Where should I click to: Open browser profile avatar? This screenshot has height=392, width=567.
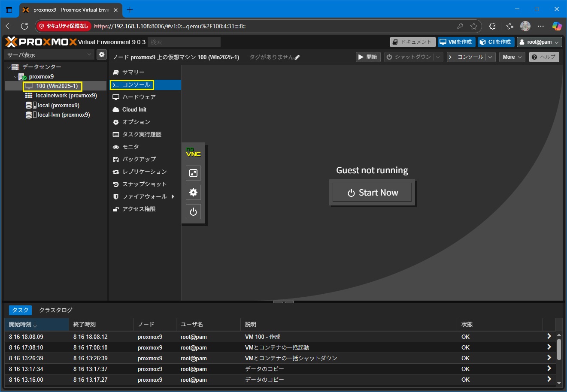pos(525,26)
